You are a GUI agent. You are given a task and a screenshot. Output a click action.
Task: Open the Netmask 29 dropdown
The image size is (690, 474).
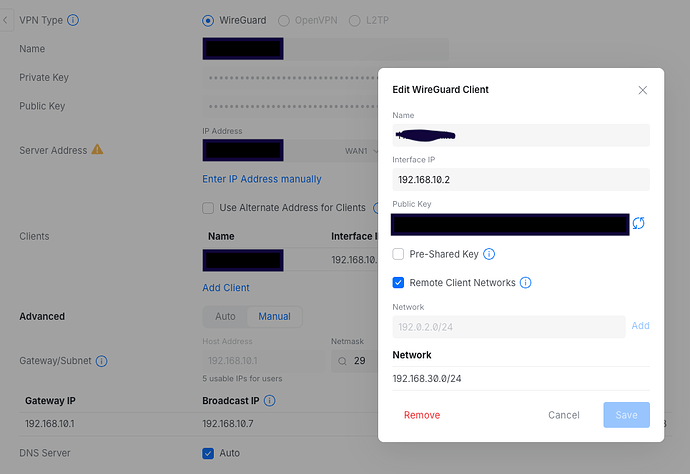[354, 360]
